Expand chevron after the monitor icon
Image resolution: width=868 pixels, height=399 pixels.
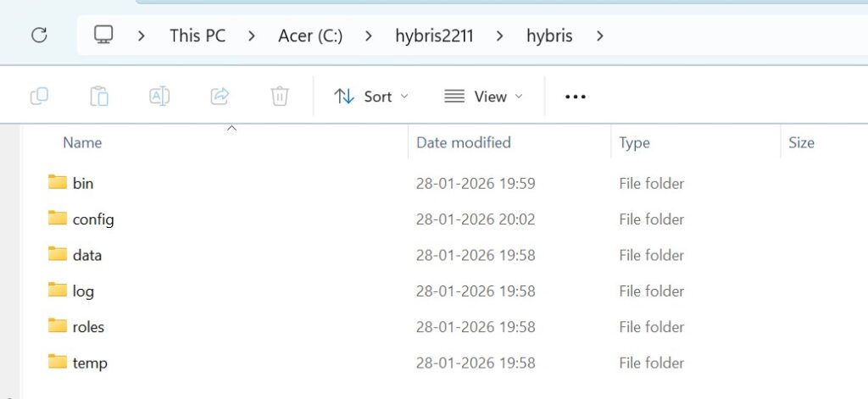(142, 36)
